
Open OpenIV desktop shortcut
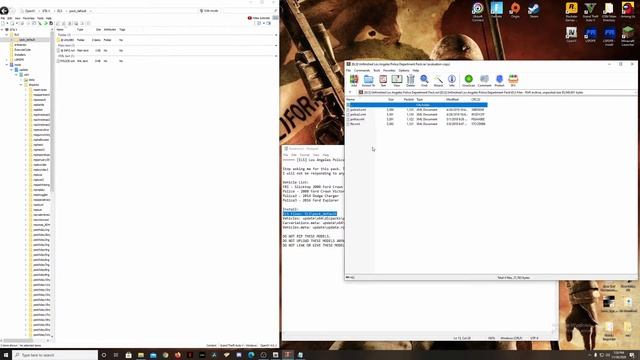point(571,35)
